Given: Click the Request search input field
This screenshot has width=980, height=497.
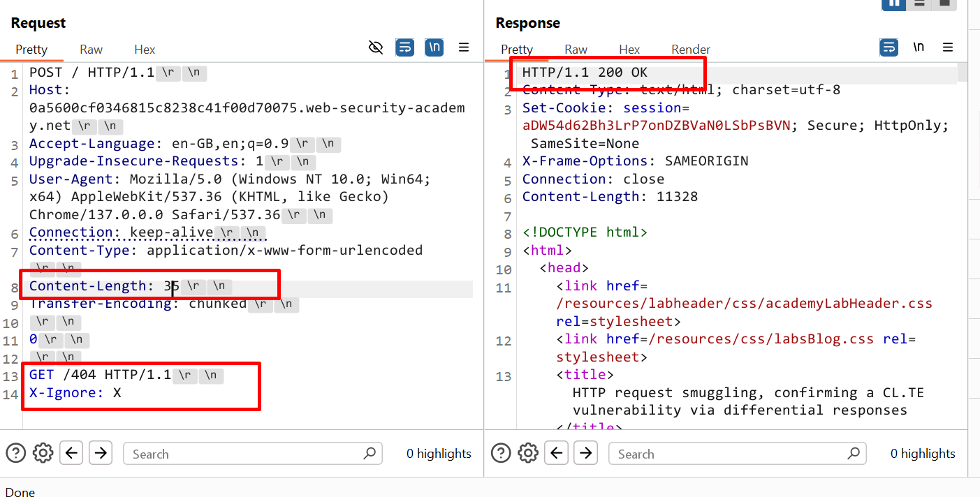Looking at the screenshot, I should coord(244,454).
